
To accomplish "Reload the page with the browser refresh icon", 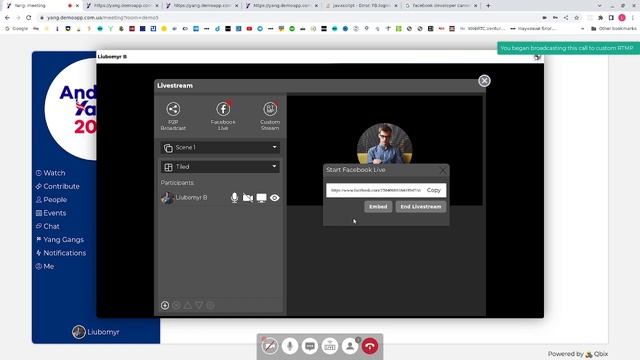I will pos(29,18).
